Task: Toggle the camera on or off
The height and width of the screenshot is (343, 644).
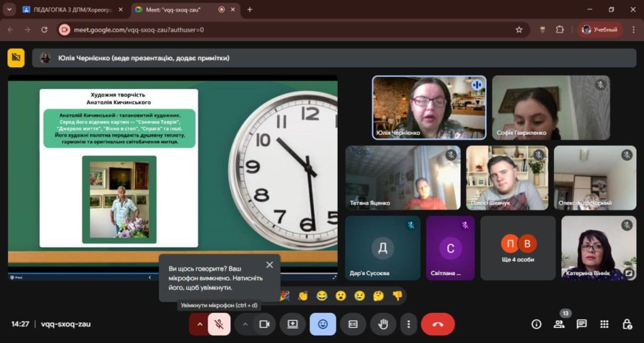Action: (264, 324)
